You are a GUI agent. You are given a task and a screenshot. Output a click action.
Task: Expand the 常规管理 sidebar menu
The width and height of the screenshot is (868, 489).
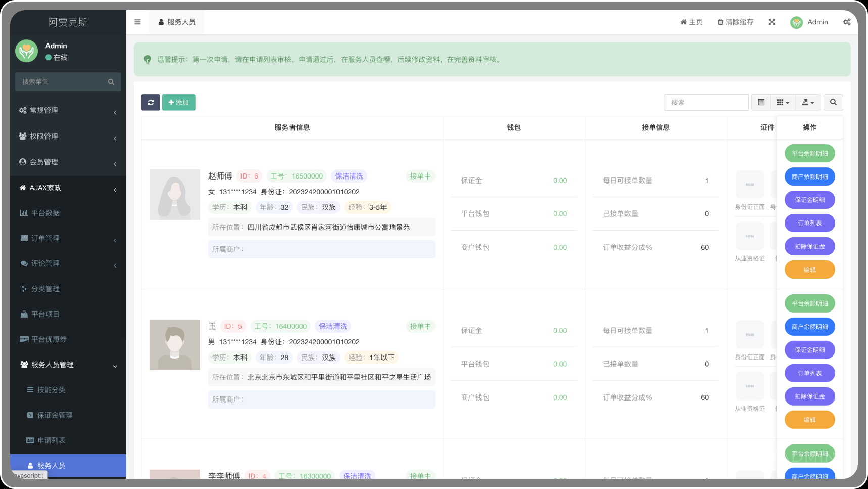coord(68,111)
